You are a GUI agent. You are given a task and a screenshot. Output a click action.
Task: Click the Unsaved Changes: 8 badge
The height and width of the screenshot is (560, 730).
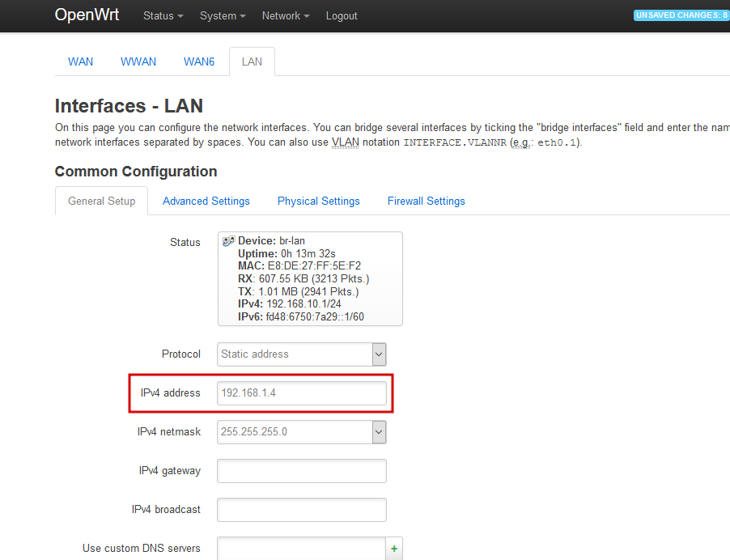(x=682, y=15)
